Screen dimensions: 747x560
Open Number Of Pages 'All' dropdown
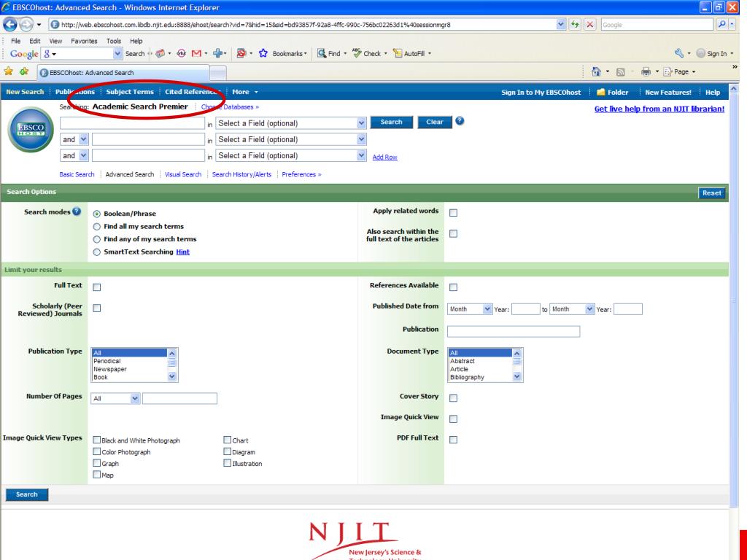click(115, 398)
